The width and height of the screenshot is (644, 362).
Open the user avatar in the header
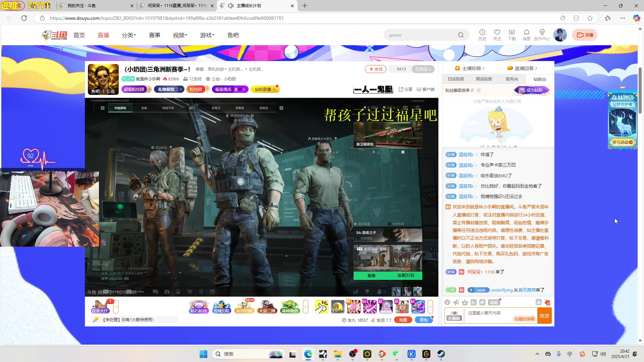[560, 35]
